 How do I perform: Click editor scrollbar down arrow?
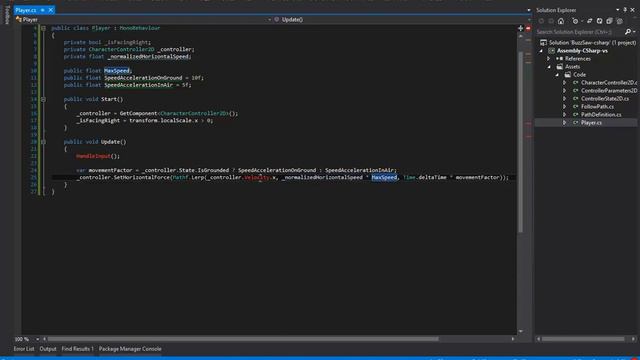click(x=520, y=331)
